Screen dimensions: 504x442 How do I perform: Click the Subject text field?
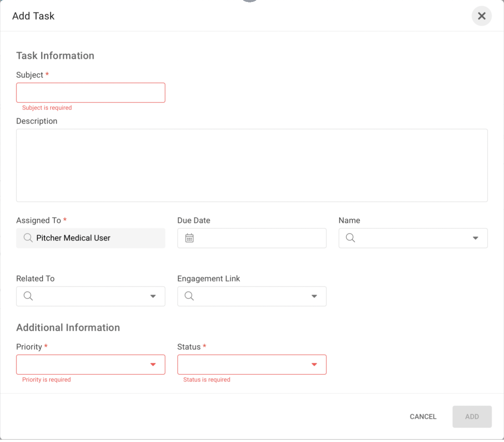pyautogui.click(x=91, y=93)
